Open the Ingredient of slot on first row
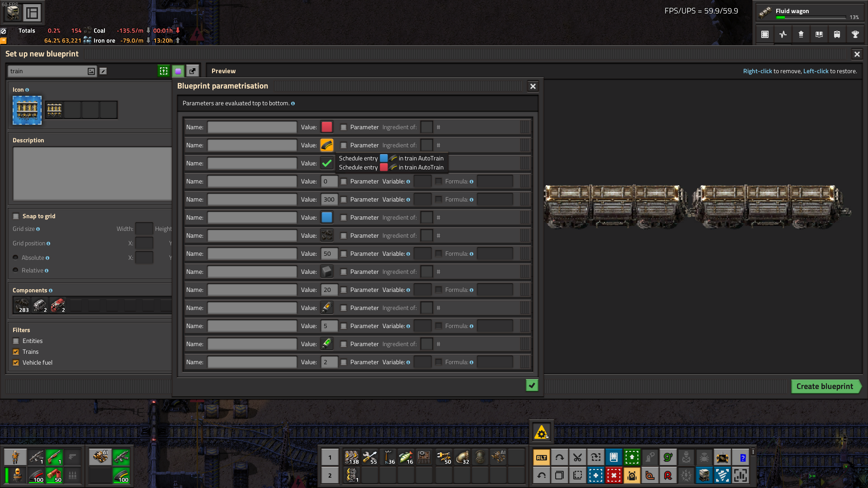Screen dimensions: 868x488 click(x=427, y=127)
